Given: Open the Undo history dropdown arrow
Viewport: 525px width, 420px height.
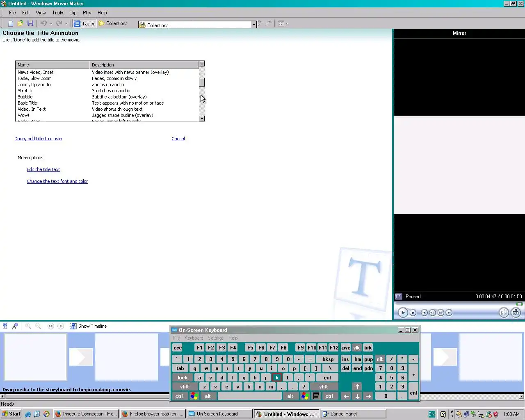Looking at the screenshot, I should pyautogui.click(x=51, y=23).
